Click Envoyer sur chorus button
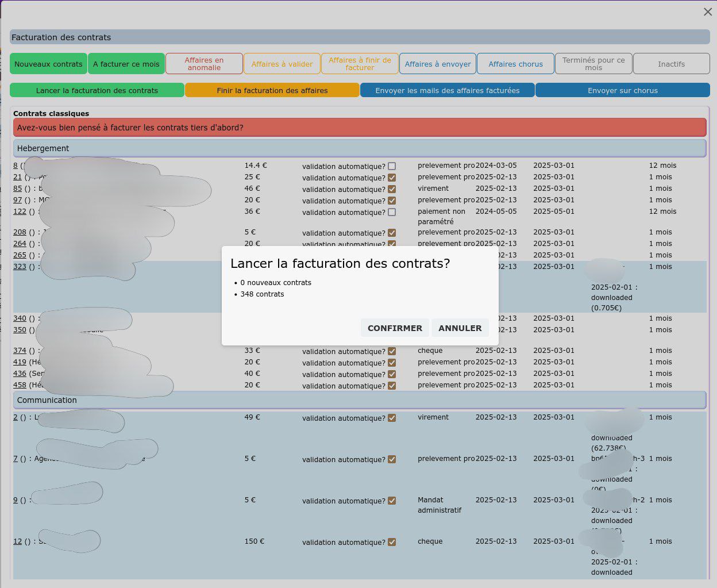The image size is (717, 588). (622, 91)
